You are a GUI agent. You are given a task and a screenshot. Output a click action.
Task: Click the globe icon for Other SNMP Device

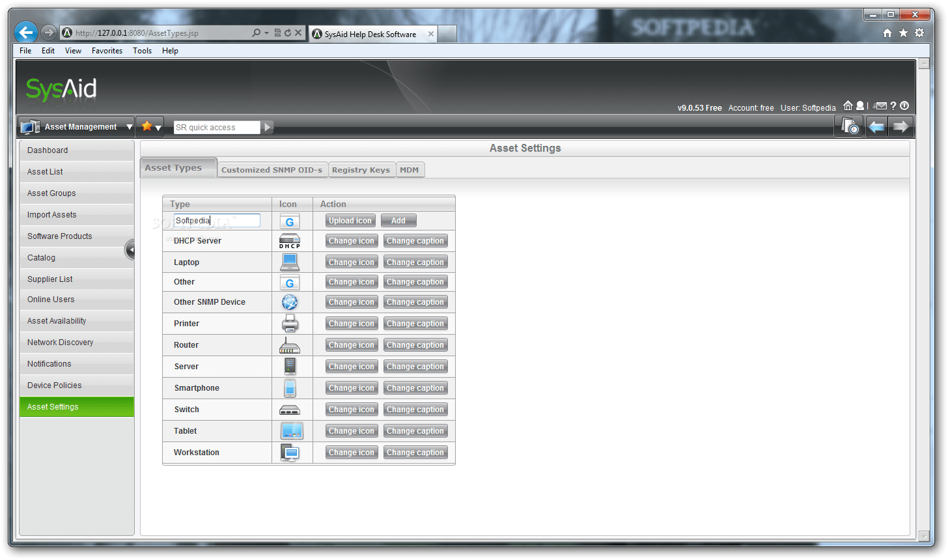point(289,301)
